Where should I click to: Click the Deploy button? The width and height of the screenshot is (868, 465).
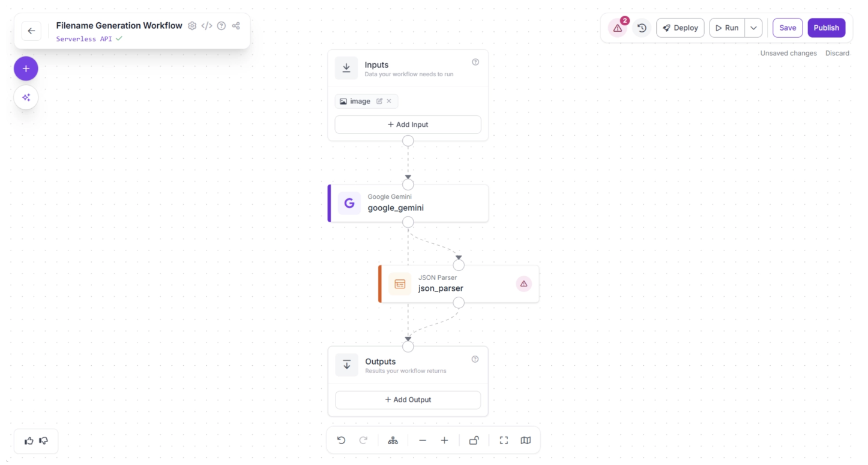(680, 28)
